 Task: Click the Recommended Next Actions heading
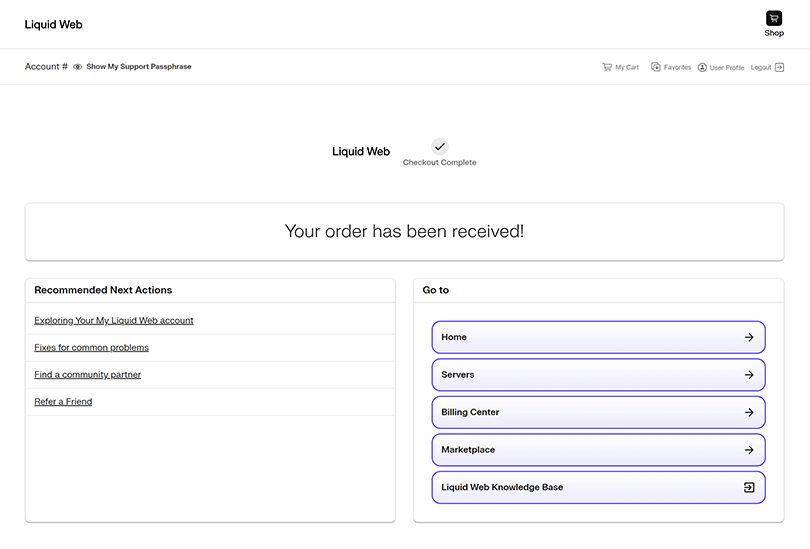click(x=103, y=290)
